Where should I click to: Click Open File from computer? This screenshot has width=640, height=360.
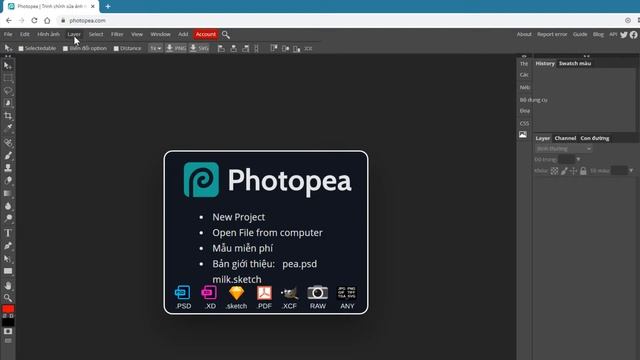[267, 233]
